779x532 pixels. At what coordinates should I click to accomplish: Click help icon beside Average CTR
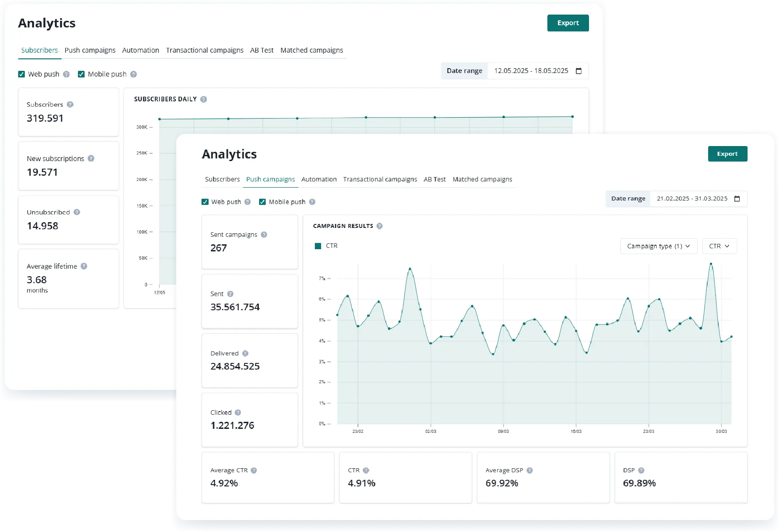tap(254, 470)
